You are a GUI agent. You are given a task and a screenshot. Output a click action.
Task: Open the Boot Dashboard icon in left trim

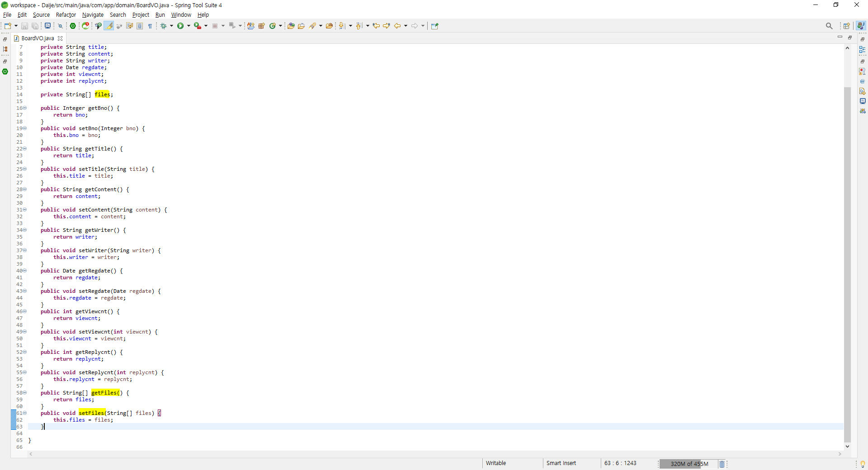coord(5,71)
